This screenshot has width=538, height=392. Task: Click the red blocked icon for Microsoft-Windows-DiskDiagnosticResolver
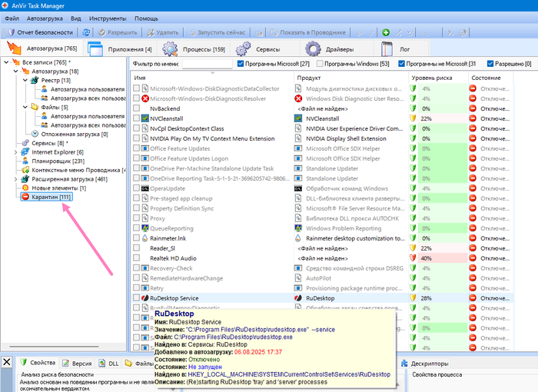click(144, 98)
